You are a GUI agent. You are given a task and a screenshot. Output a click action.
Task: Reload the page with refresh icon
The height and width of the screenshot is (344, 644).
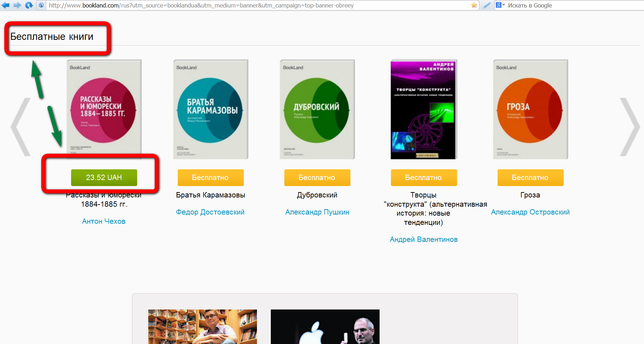pyautogui.click(x=29, y=5)
